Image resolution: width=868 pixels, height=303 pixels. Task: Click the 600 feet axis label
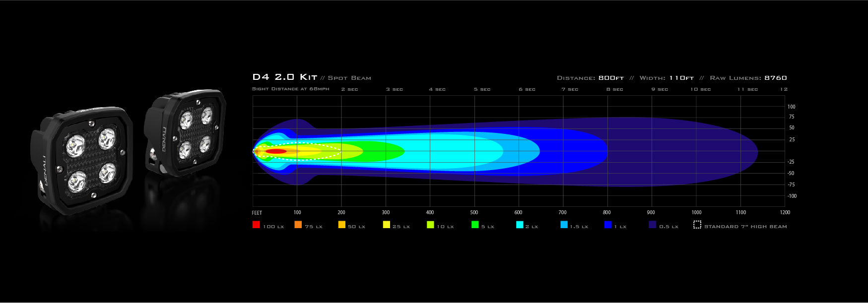tap(518, 212)
